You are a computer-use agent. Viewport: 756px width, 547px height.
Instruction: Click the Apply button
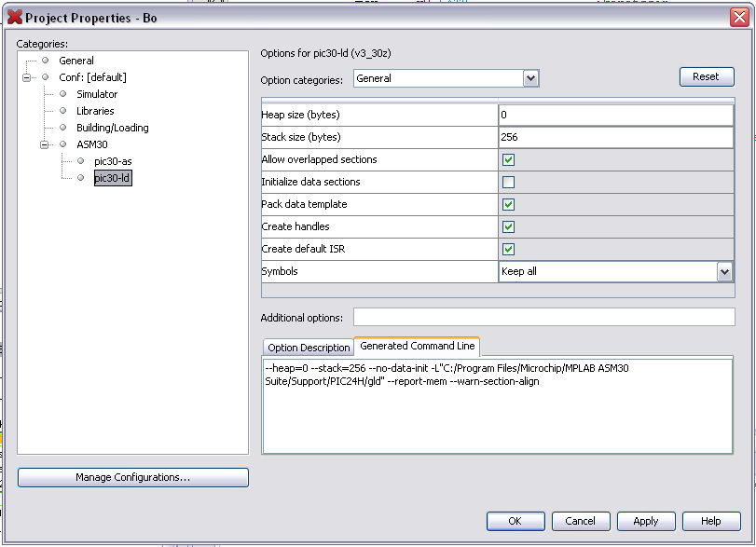click(646, 521)
